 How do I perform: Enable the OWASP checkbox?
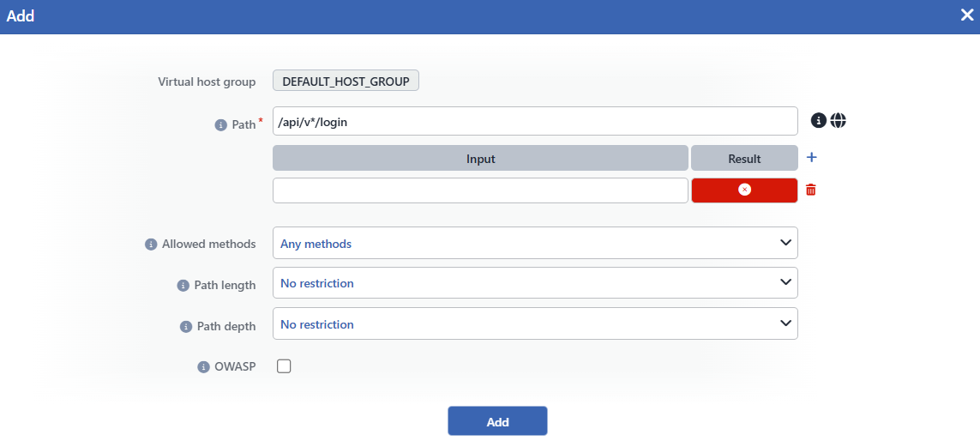(284, 366)
